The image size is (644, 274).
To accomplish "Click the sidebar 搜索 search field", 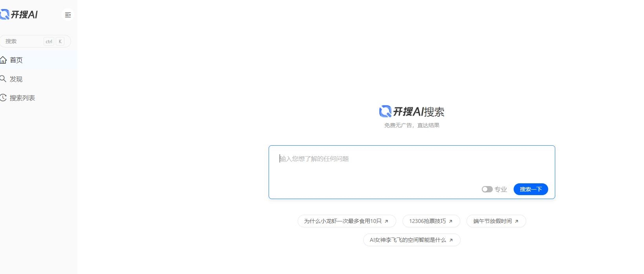I will (x=35, y=41).
